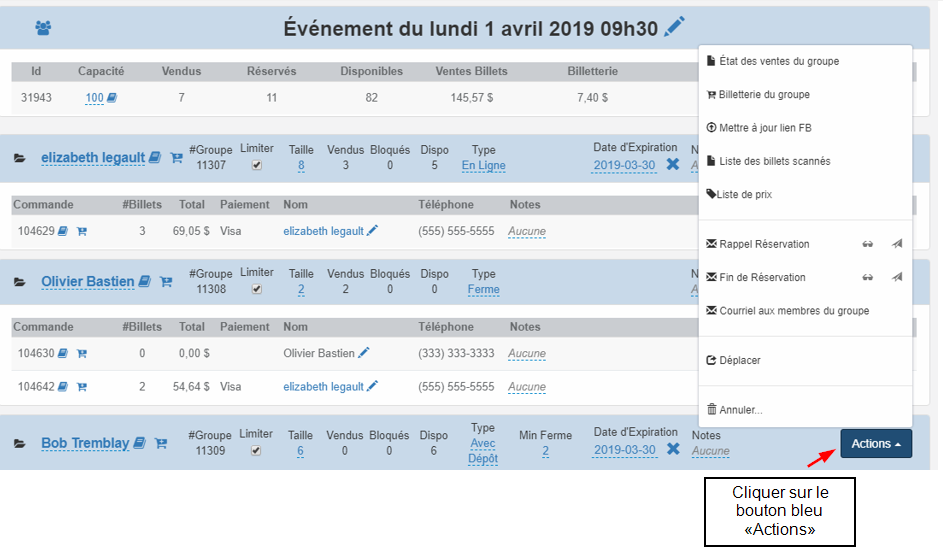The height and width of the screenshot is (556, 943).
Task: Open book icon for order 104642
Action: (x=63, y=386)
